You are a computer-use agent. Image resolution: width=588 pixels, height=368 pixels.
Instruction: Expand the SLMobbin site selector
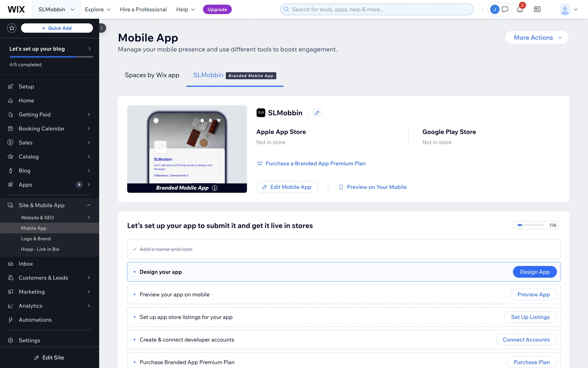pyautogui.click(x=56, y=10)
